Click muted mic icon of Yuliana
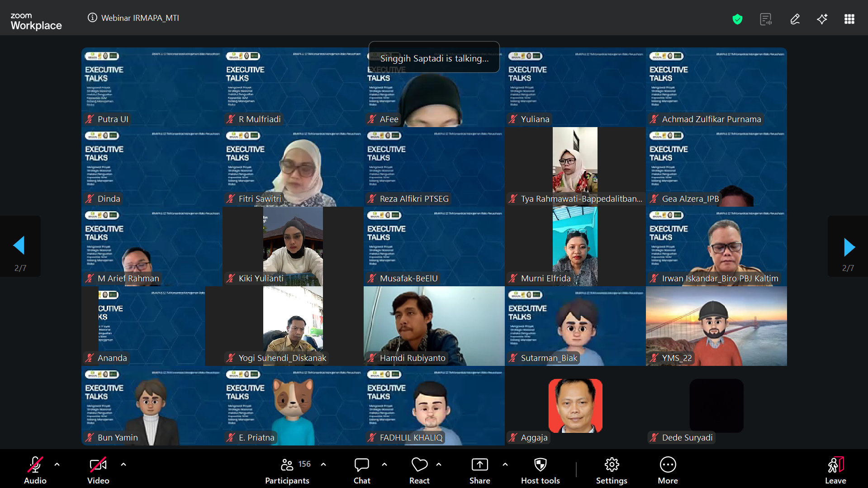Image resolution: width=868 pixels, height=488 pixels. point(513,119)
